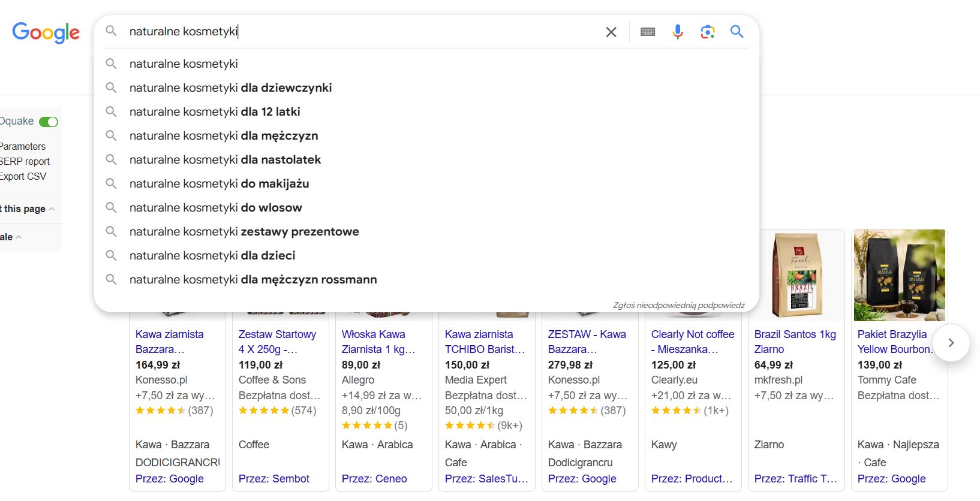Open 'Włoska Kawa Ziarnista 1 kg' listing
Screen dimensions: 980x501
[x=378, y=342]
